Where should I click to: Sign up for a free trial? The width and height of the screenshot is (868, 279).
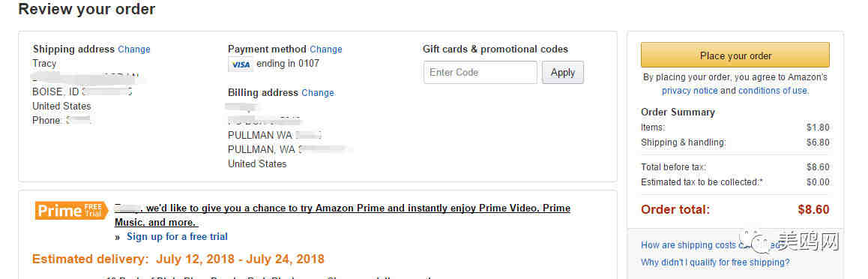click(177, 237)
